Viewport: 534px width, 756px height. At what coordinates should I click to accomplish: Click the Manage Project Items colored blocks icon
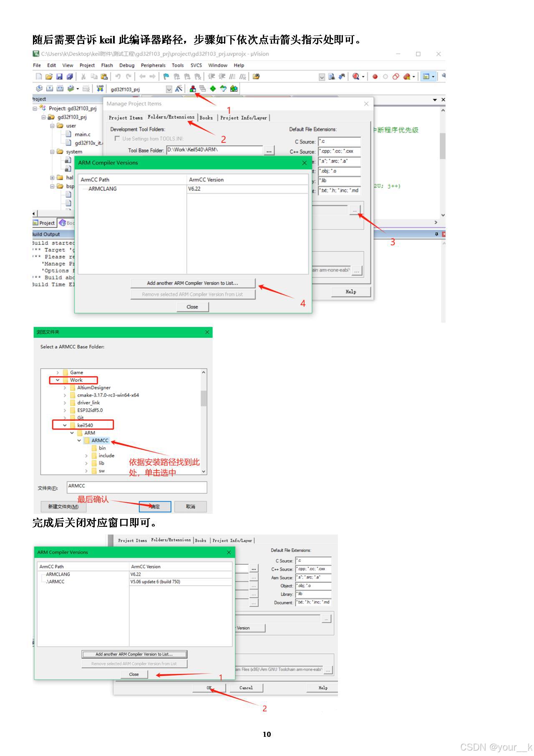tap(192, 88)
